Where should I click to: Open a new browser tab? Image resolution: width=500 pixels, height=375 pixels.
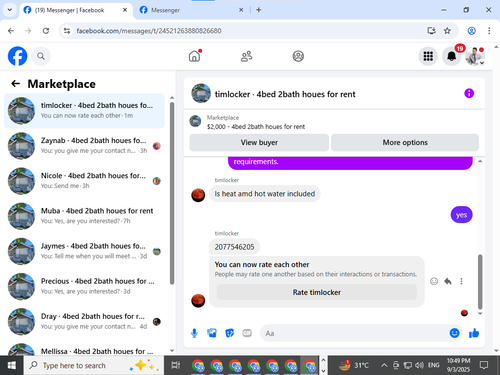pyautogui.click(x=259, y=10)
